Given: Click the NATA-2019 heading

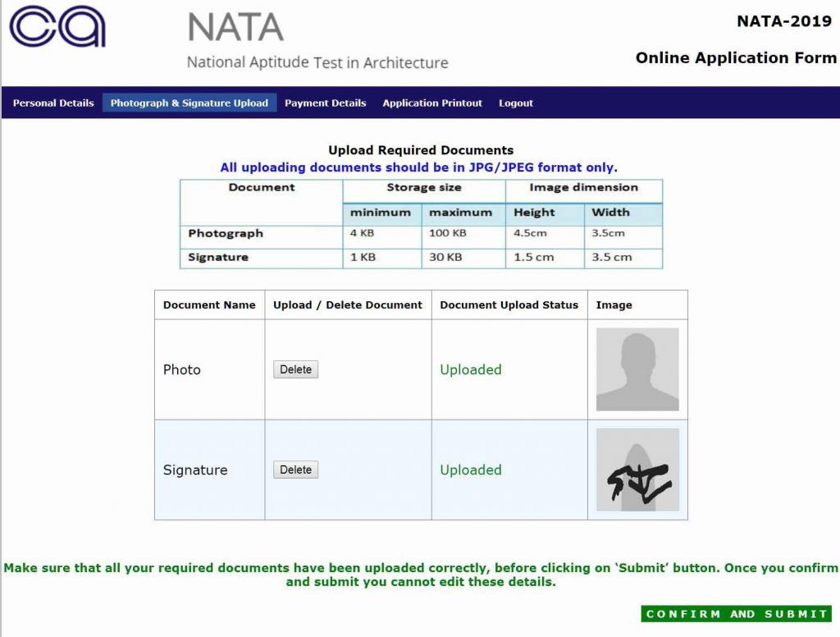Looking at the screenshot, I should pos(784,21).
